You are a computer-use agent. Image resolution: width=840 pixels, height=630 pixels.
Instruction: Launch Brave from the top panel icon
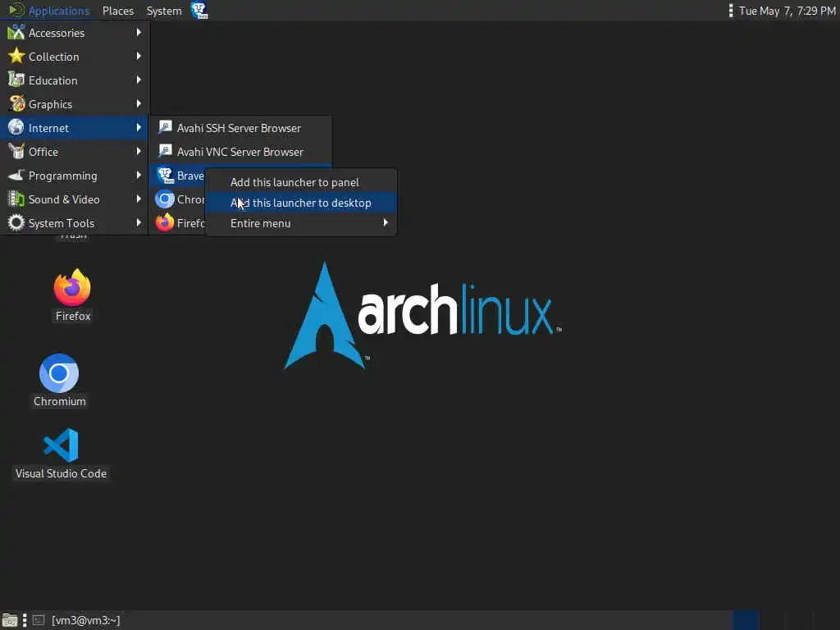pyautogui.click(x=199, y=11)
